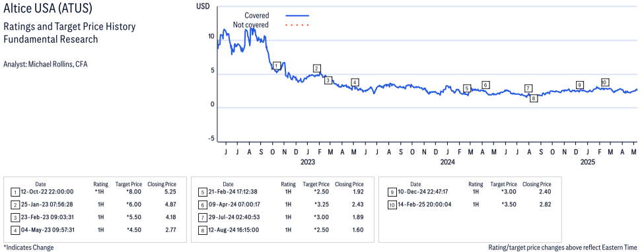The width and height of the screenshot is (644, 252).
Task: Click chart marker 3 on the price line
Action: click(328, 80)
